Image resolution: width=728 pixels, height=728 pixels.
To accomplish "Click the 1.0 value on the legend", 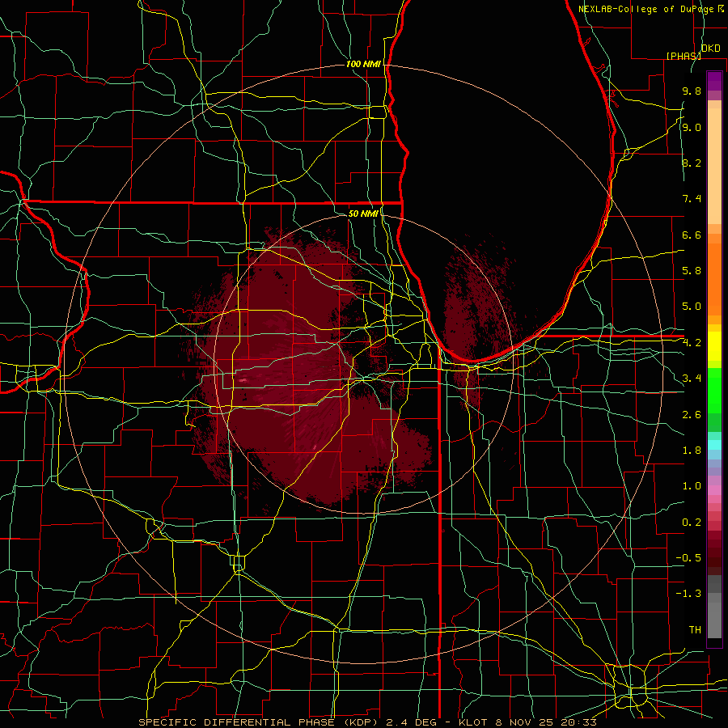I will [692, 486].
